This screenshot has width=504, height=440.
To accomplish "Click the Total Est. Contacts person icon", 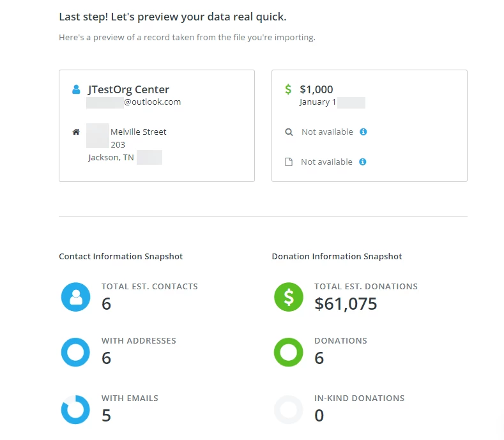I will pos(75,297).
